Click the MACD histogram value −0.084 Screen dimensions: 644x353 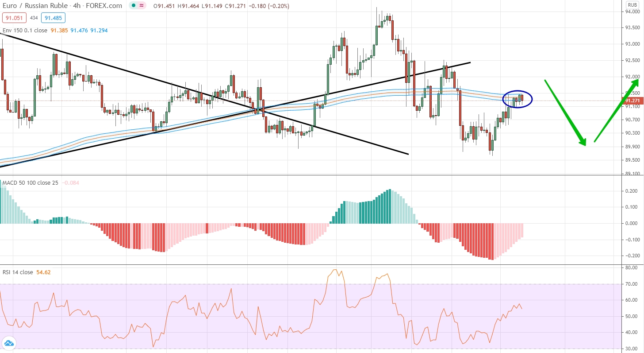(70, 182)
